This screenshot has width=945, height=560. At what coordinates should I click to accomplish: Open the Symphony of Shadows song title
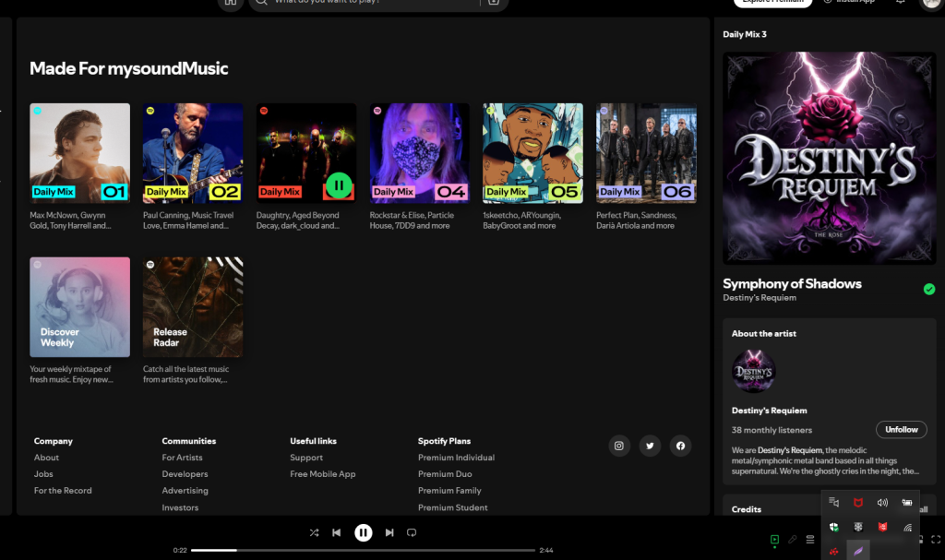pos(792,284)
